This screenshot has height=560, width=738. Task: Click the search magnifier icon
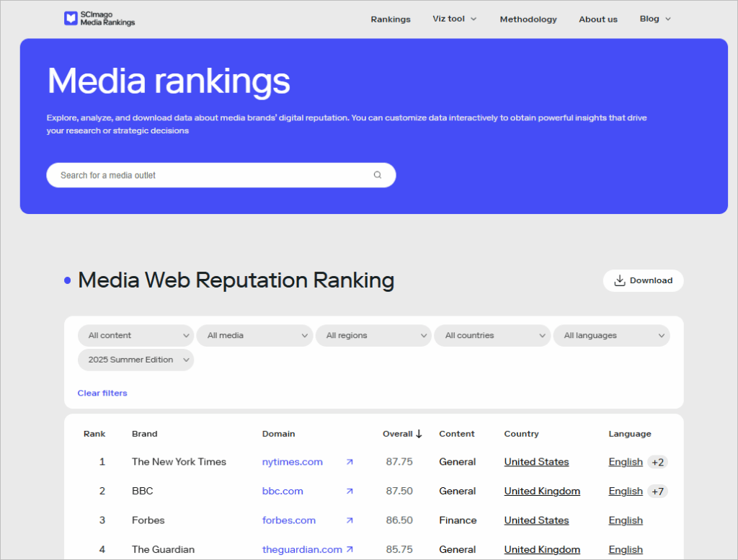[378, 175]
